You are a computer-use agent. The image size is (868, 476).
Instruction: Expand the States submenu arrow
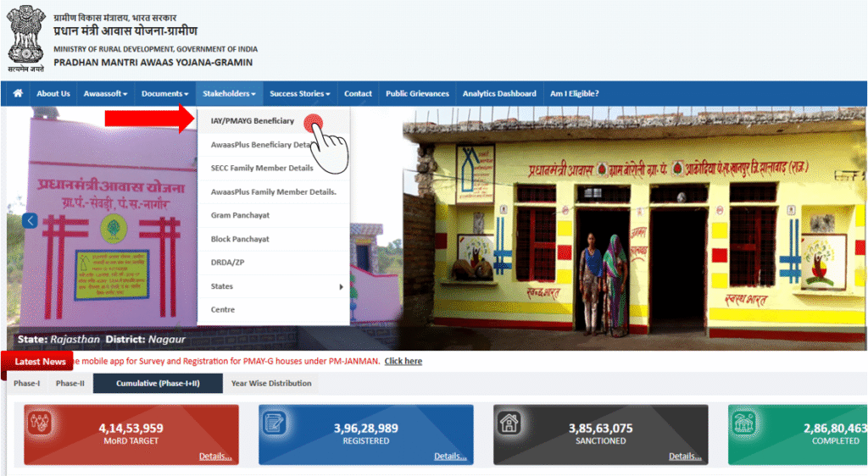[x=342, y=287]
